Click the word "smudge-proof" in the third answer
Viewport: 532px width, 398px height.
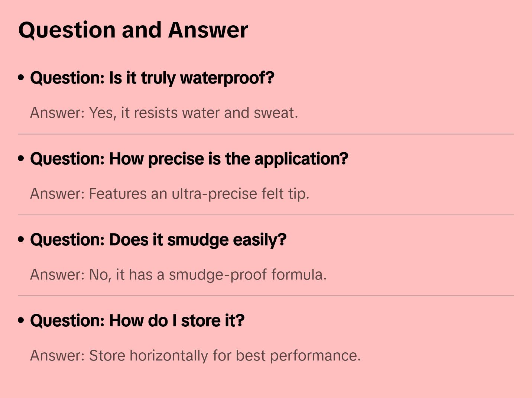(218, 275)
